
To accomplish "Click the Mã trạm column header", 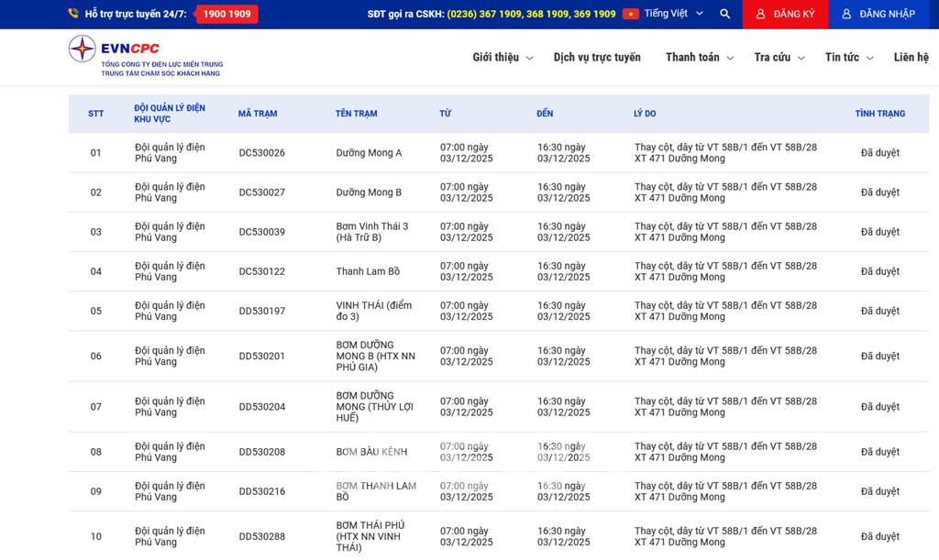I will click(x=258, y=114).
